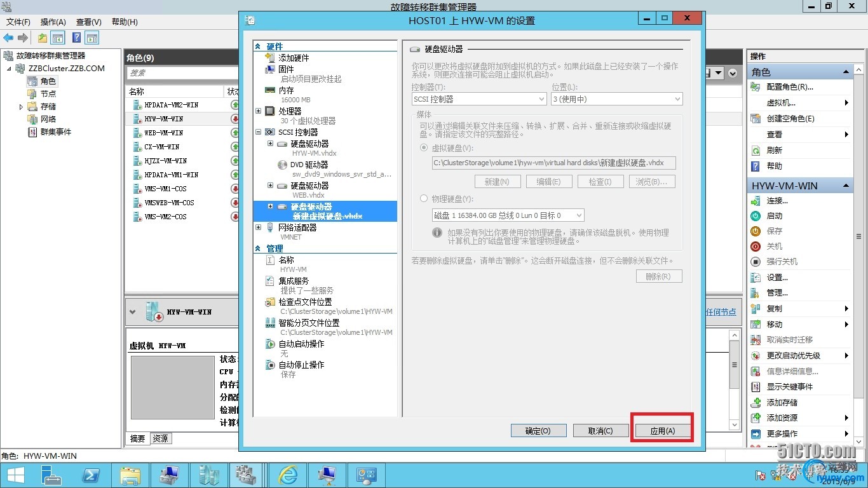Open Internet Explorer from the taskbar
The width and height of the screenshot is (868, 488).
point(288,475)
